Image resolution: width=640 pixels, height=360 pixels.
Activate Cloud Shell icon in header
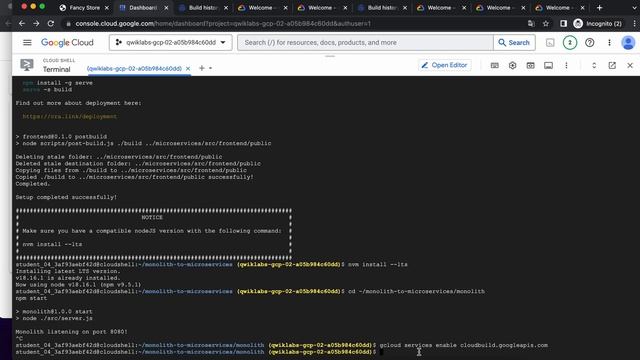click(550, 42)
